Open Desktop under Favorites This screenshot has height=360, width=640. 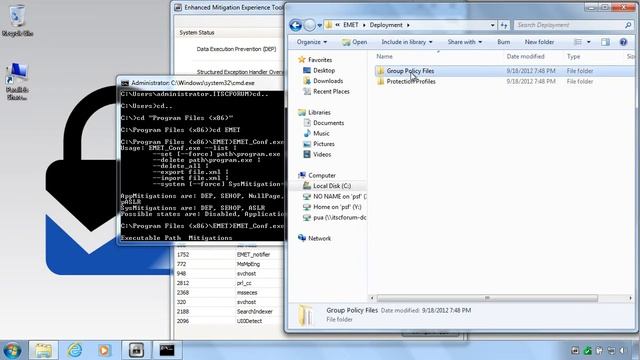(324, 71)
